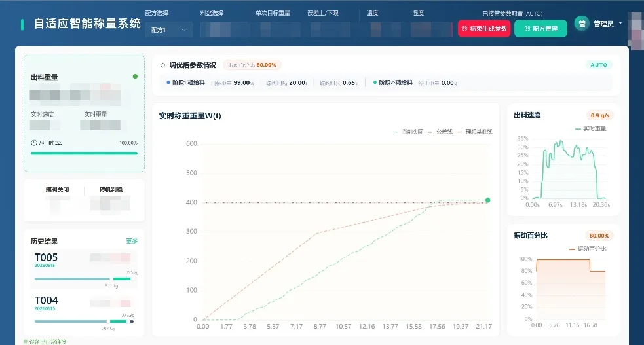The width and height of the screenshot is (644, 345).
Task: Click the 自适应智能称量系统 app title
Action: coord(87,24)
